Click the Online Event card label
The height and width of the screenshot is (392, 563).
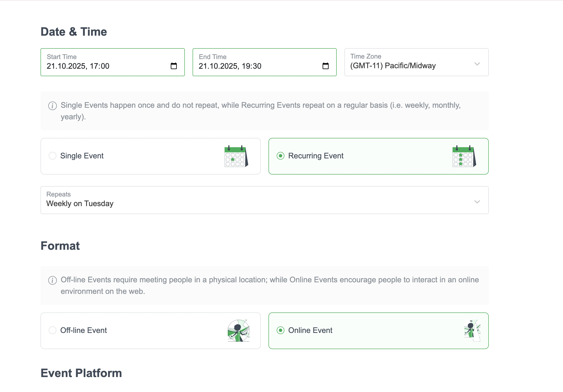pyautogui.click(x=310, y=330)
